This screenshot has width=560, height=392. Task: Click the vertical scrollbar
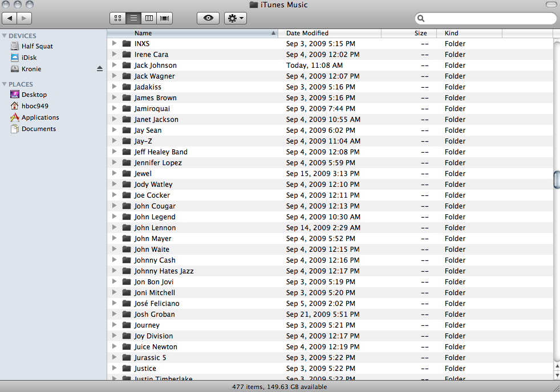coord(555,180)
